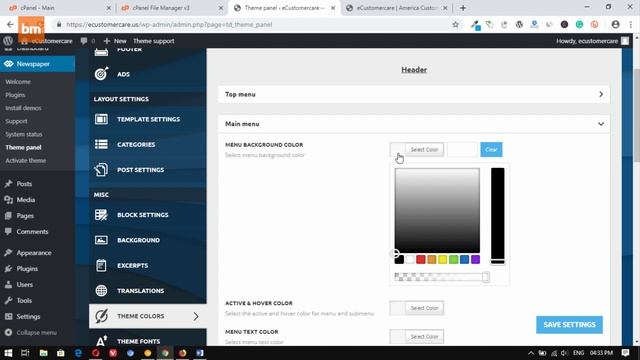Click the WordPress logo in admin bar
Image resolution: width=640 pixels, height=360 pixels.
click(8, 41)
